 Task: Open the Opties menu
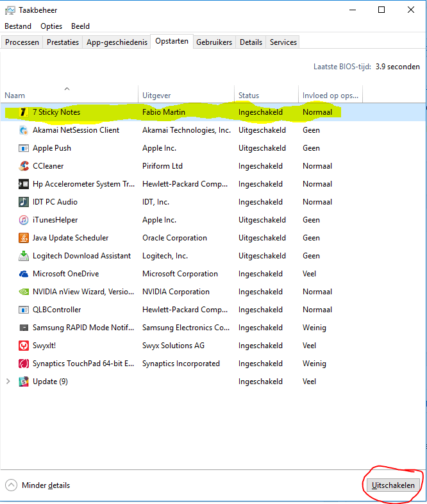51,26
